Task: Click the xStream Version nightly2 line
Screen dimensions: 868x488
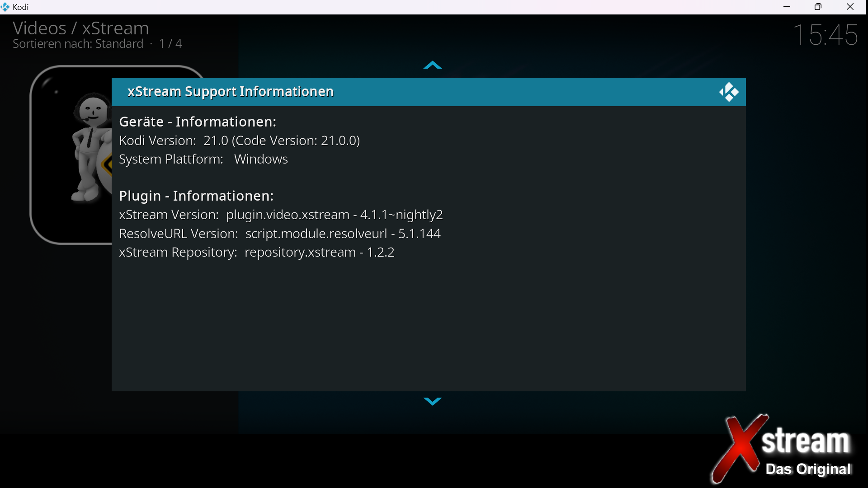Action: point(281,215)
